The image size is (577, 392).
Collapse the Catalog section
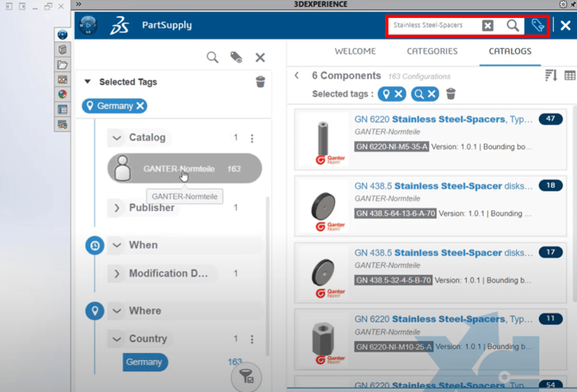point(117,138)
